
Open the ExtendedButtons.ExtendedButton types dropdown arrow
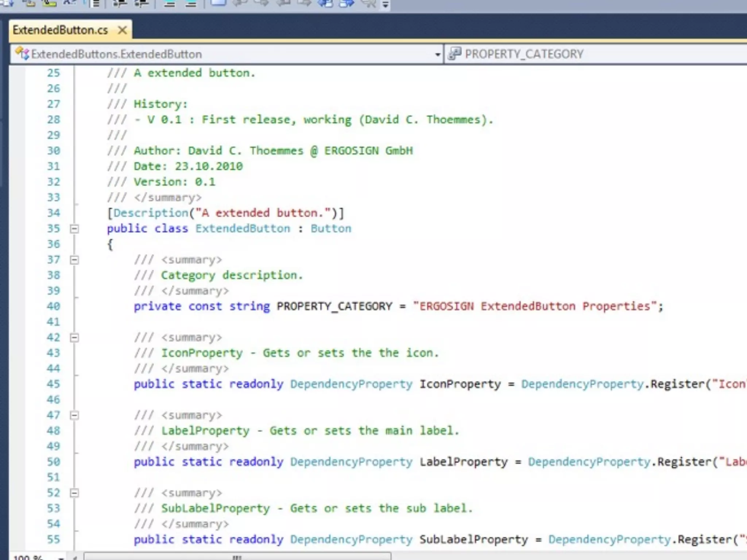437,55
